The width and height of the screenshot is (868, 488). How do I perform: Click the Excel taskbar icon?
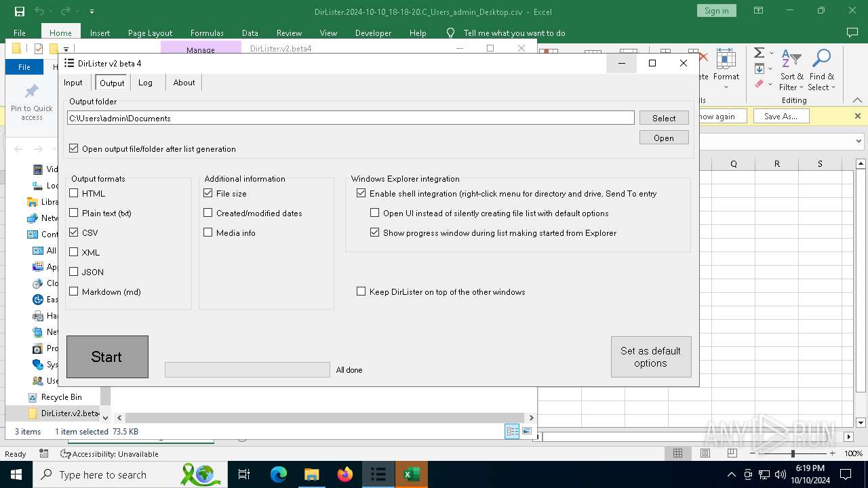tap(411, 474)
